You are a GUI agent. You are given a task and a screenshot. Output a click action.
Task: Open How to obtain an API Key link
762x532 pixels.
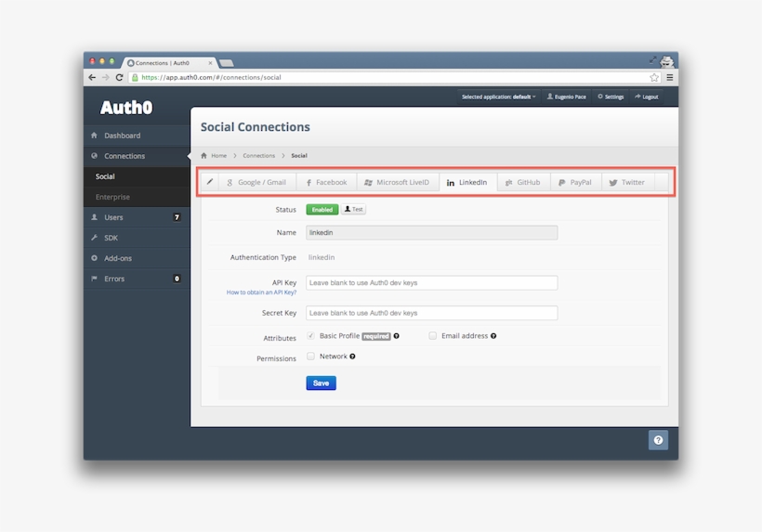click(261, 292)
